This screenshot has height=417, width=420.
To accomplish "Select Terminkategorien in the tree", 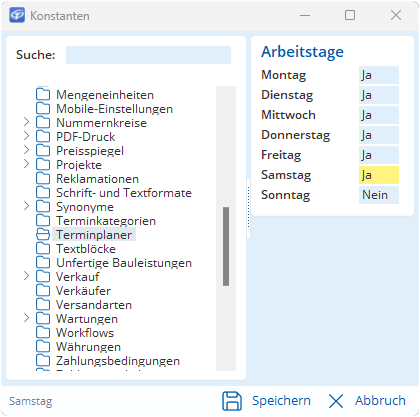I will (106, 221).
